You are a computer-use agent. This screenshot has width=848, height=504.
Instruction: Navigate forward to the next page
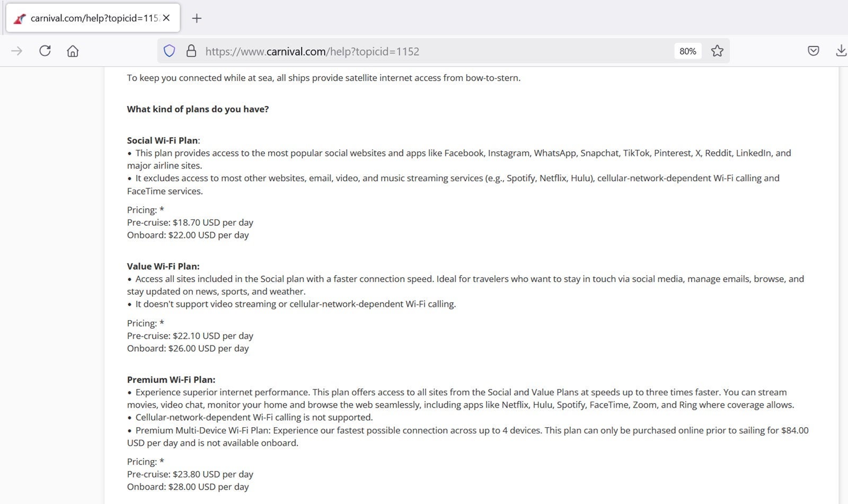pyautogui.click(x=17, y=51)
